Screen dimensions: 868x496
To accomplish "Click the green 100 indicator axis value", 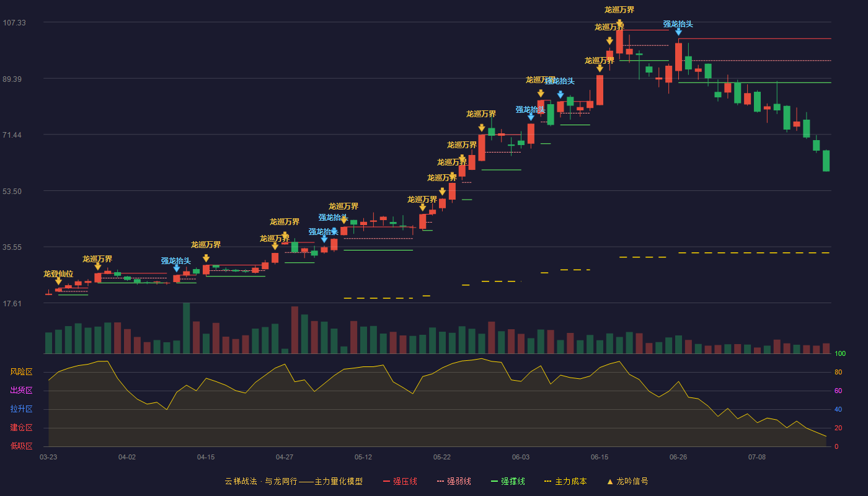I will pos(840,353).
